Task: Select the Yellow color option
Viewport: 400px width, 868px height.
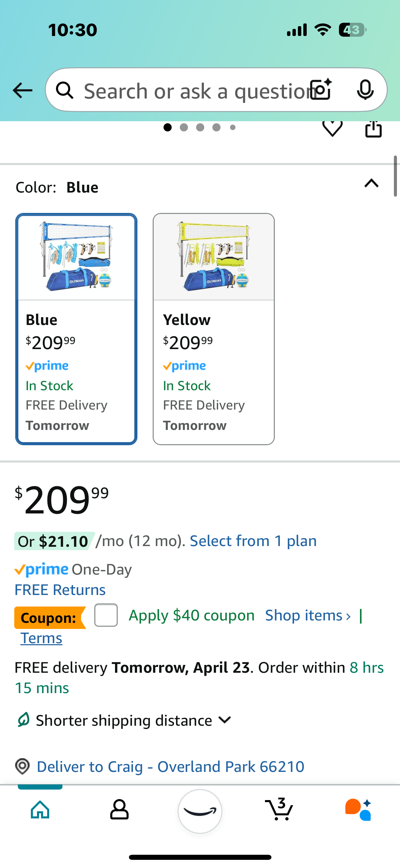Action: [214, 329]
